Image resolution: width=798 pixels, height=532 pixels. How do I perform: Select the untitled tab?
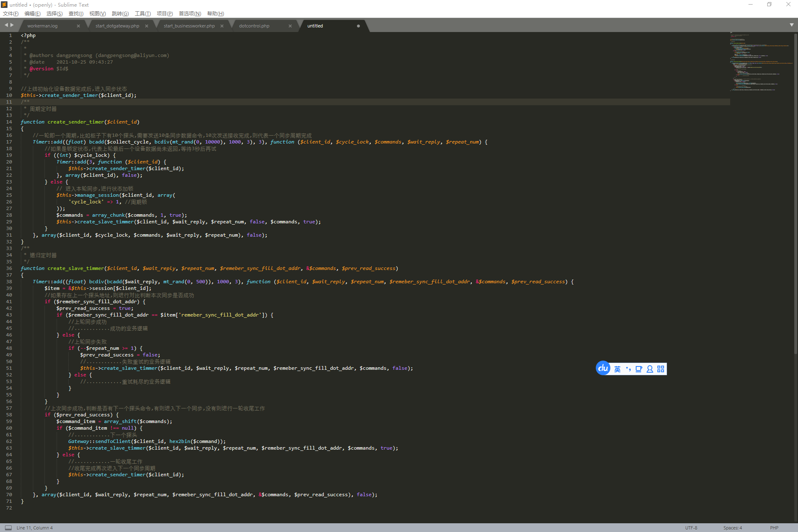pyautogui.click(x=315, y=26)
